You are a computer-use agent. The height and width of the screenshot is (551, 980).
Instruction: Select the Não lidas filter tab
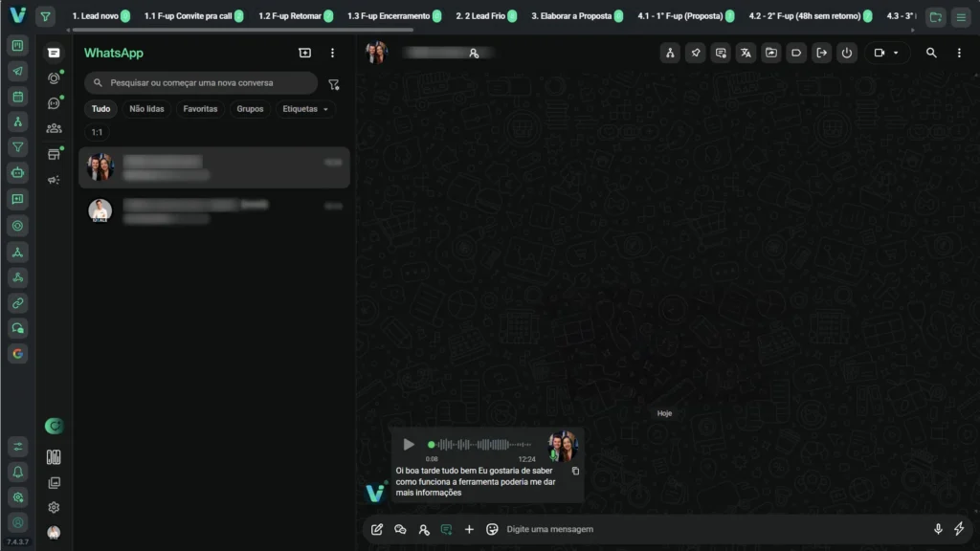146,109
